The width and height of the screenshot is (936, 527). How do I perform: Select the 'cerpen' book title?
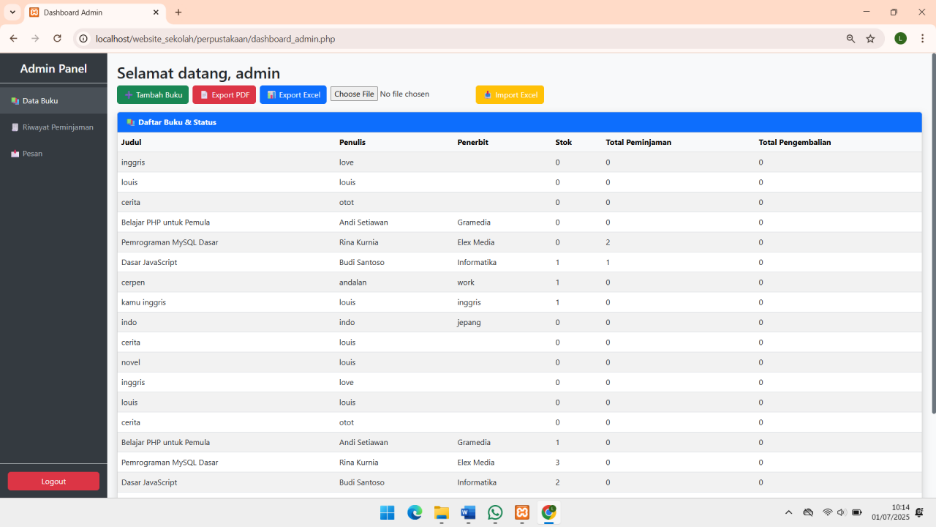click(x=133, y=282)
